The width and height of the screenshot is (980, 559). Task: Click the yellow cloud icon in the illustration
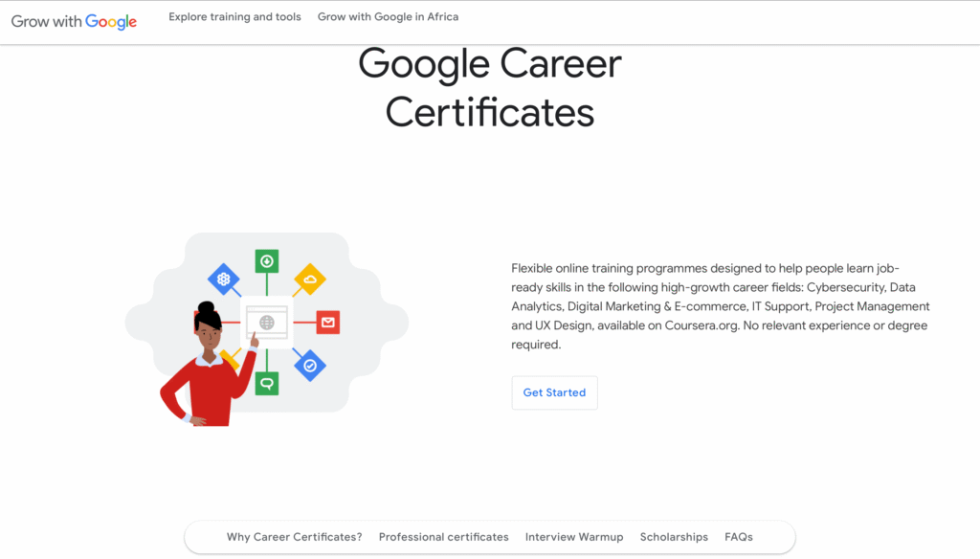(310, 279)
